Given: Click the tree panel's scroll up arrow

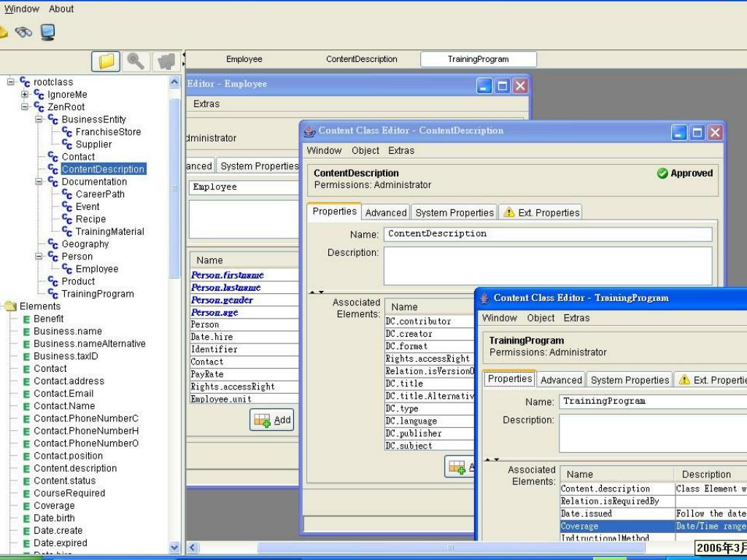Looking at the screenshot, I should click(x=174, y=82).
